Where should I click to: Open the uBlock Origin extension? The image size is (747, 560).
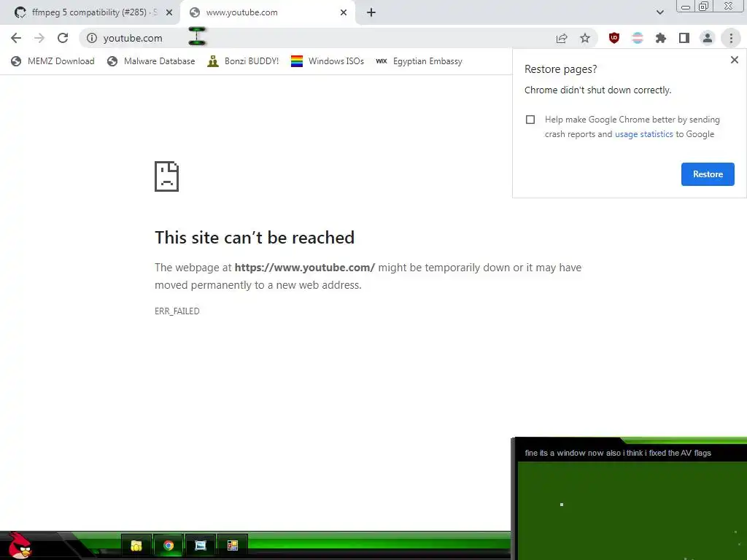point(614,38)
